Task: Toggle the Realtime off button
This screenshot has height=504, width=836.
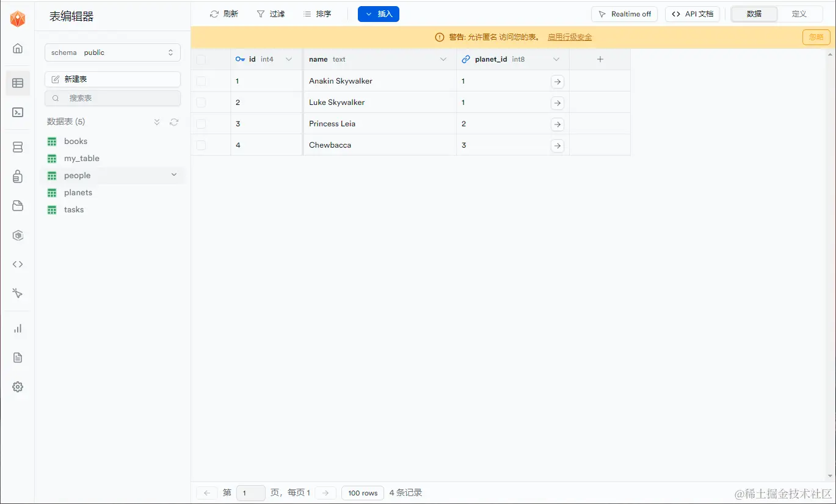Action: click(624, 14)
